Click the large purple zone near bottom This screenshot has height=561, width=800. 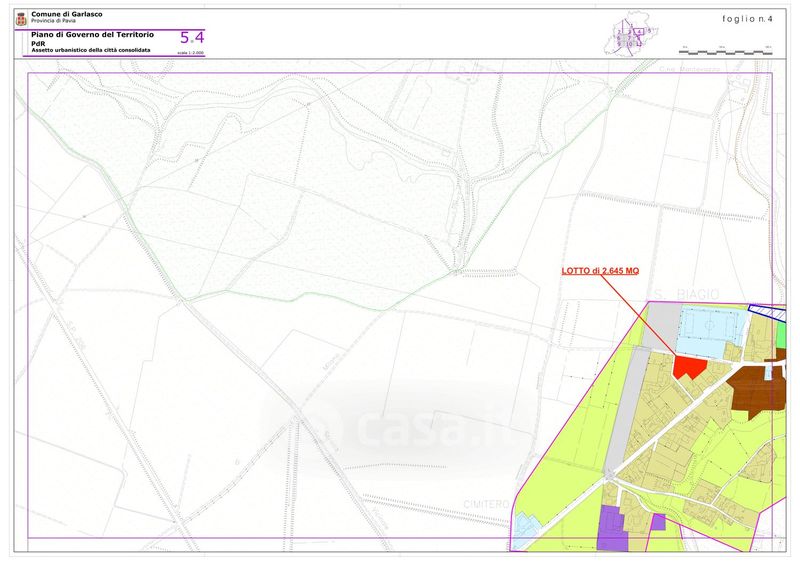click(x=610, y=529)
